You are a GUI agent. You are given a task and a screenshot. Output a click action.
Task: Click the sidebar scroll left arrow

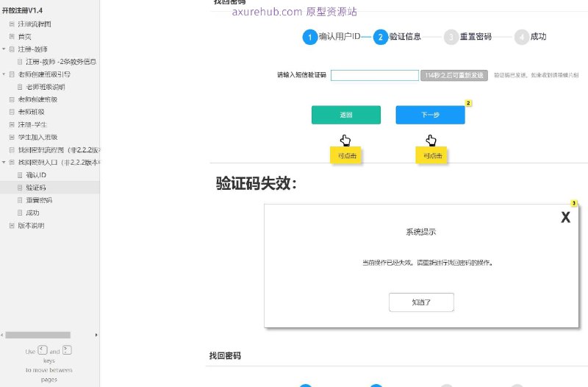point(2,335)
